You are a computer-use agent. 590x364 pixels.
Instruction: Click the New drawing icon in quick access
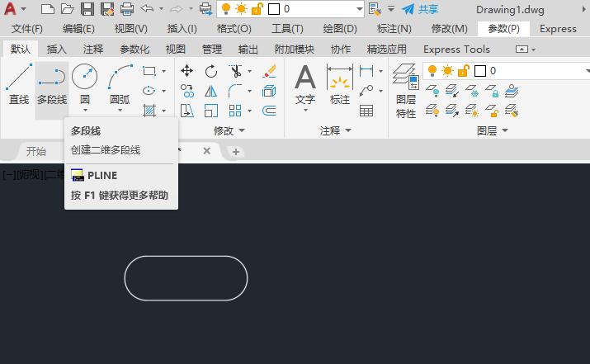(47, 8)
